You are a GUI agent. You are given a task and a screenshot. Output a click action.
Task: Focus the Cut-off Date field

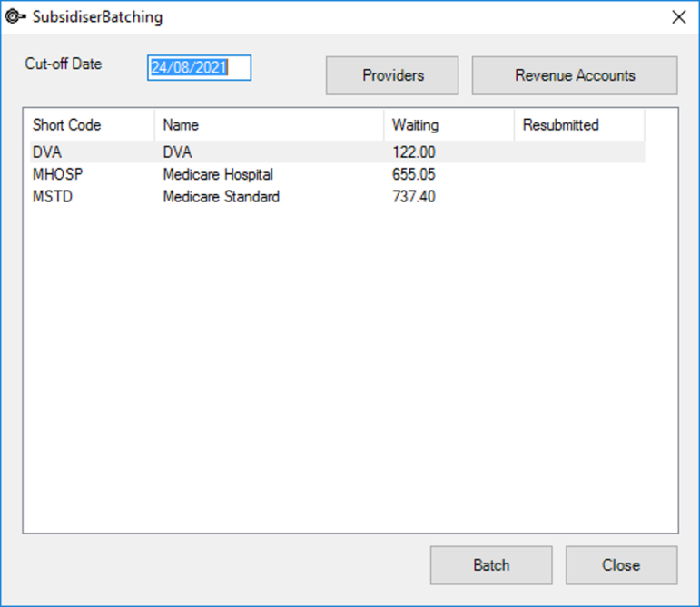199,68
